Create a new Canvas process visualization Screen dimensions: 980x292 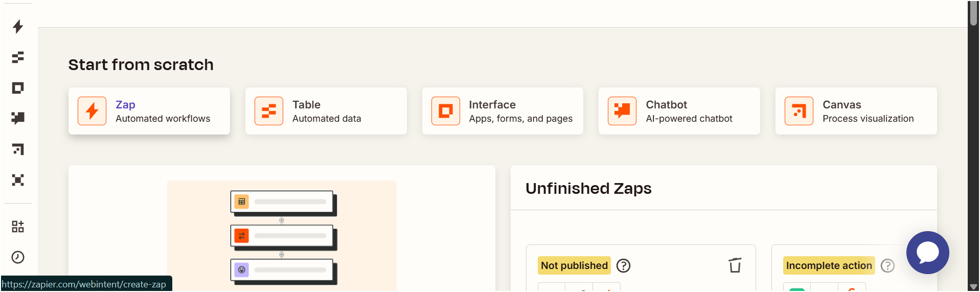pos(856,111)
